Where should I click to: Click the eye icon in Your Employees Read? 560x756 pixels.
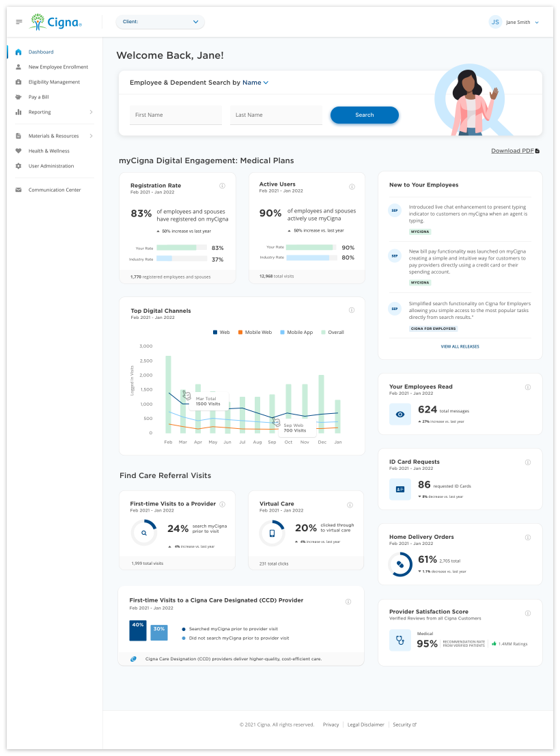[x=400, y=414]
